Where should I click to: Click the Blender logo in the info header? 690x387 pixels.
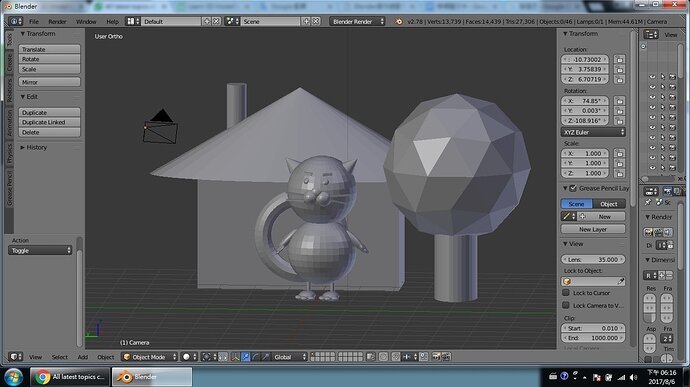point(399,22)
